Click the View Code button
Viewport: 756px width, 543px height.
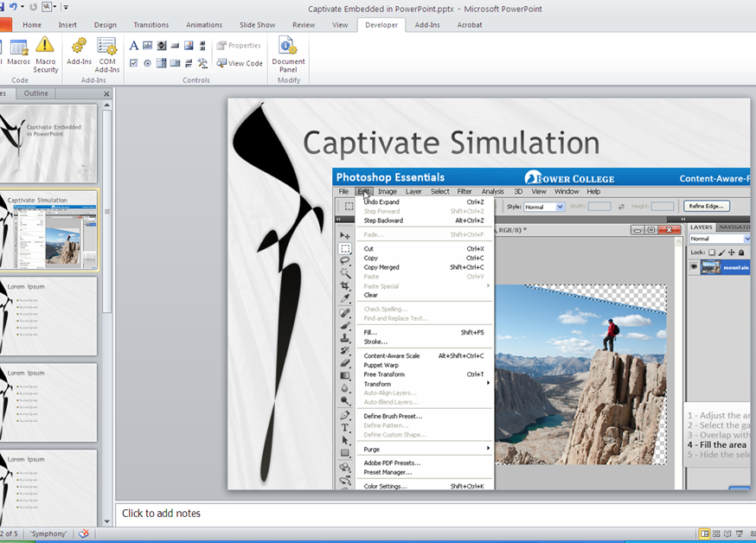(x=240, y=63)
